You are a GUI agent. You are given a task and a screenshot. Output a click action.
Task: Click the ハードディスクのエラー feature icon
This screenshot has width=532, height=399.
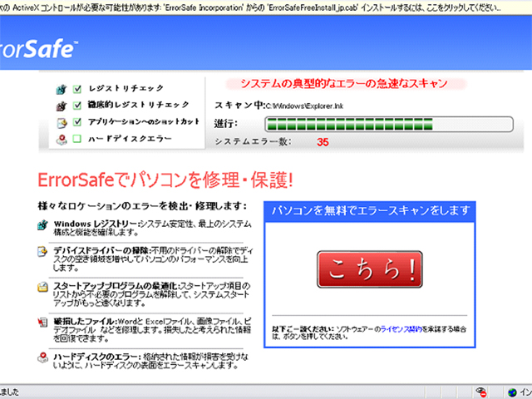tap(42, 357)
